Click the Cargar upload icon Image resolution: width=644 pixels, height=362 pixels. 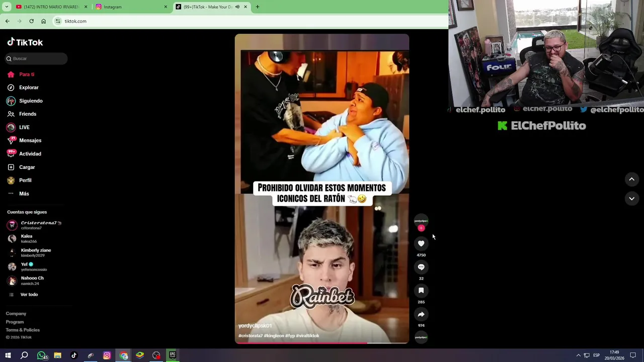coord(11,167)
